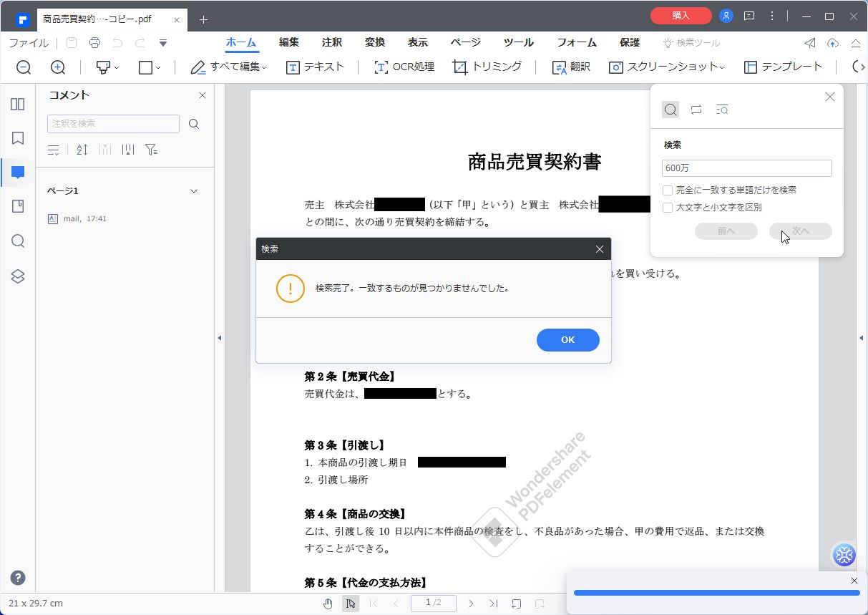Screen dimensions: 868x615
Task: Switch to the replace mode in search panel
Action: tap(696, 109)
